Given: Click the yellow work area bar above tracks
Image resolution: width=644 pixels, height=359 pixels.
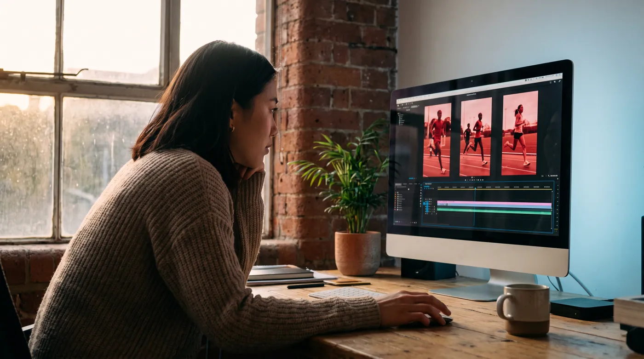Looking at the screenshot, I should coord(494,189).
